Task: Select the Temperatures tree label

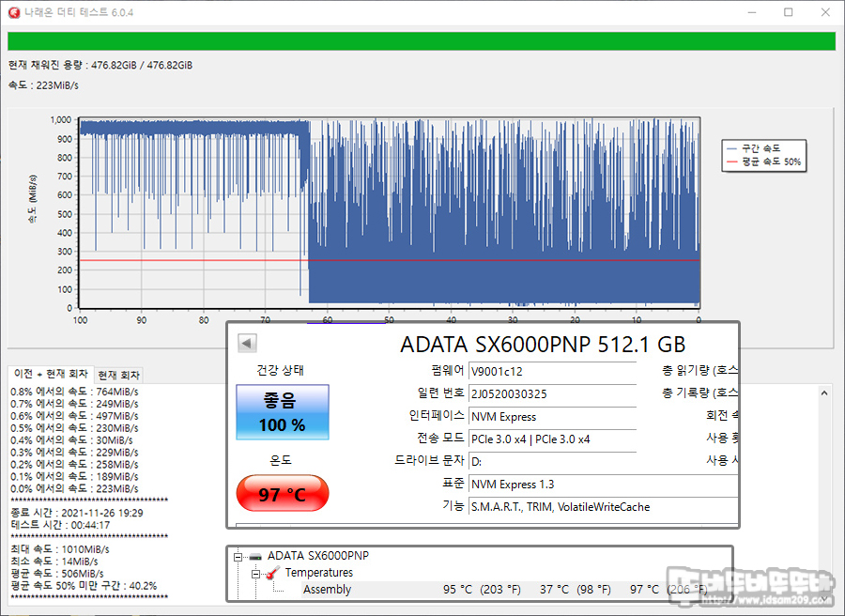Action: point(319,573)
